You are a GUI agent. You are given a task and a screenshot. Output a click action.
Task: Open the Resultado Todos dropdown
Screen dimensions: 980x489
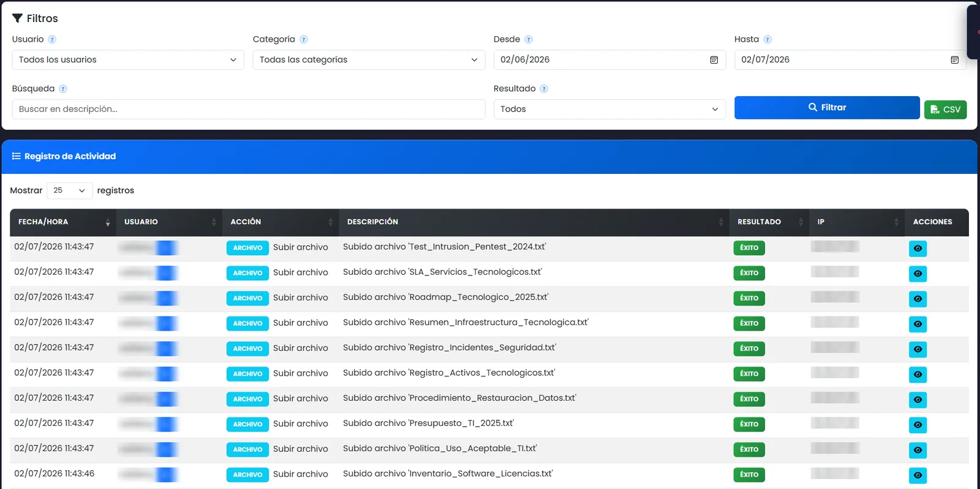click(x=609, y=110)
